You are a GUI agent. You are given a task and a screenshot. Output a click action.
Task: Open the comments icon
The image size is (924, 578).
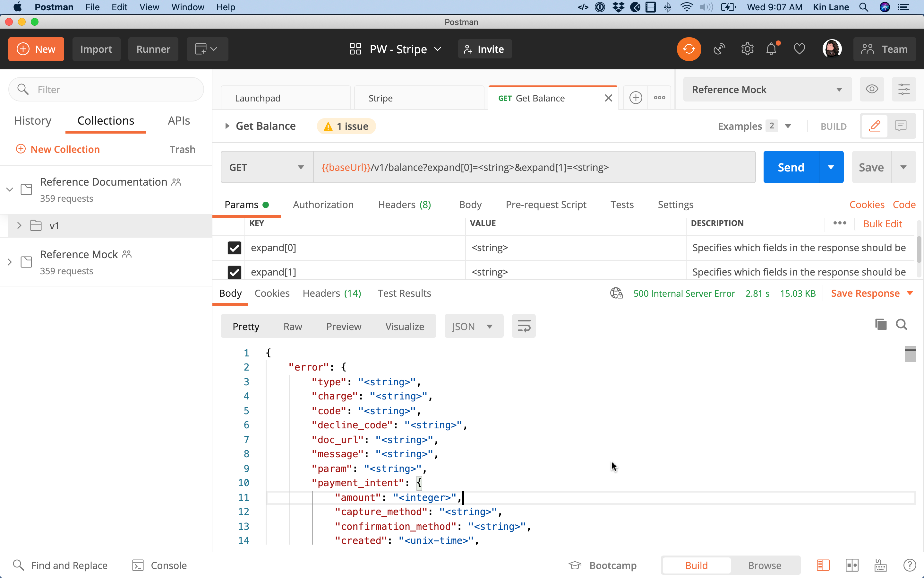(x=901, y=126)
